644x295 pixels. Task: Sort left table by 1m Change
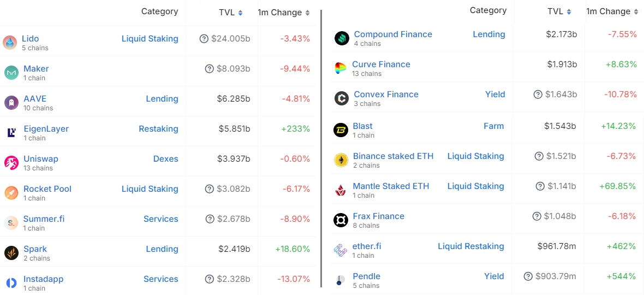(284, 13)
